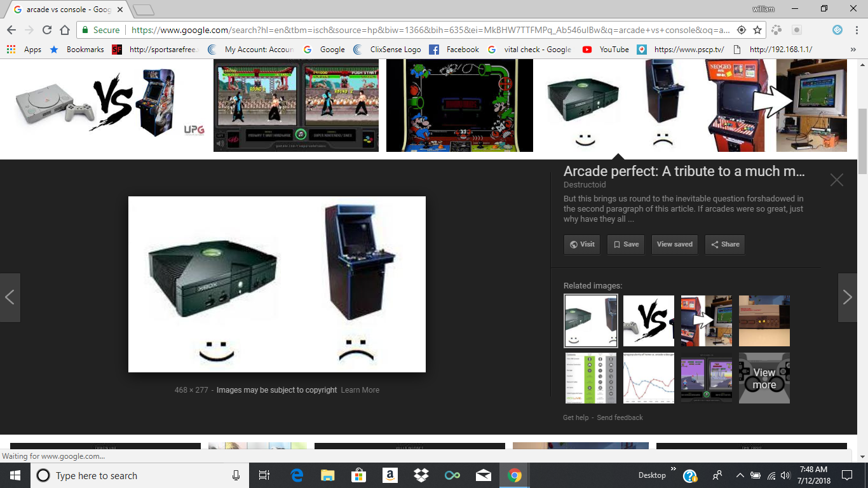Click the Learn More copyright link
The width and height of the screenshot is (868, 488).
[x=360, y=390]
